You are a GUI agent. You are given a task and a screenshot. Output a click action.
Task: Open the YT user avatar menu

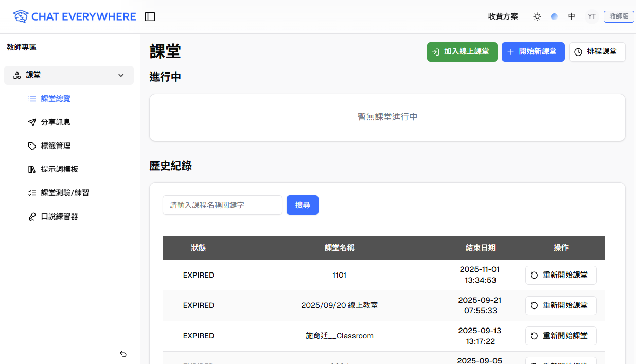pos(592,16)
